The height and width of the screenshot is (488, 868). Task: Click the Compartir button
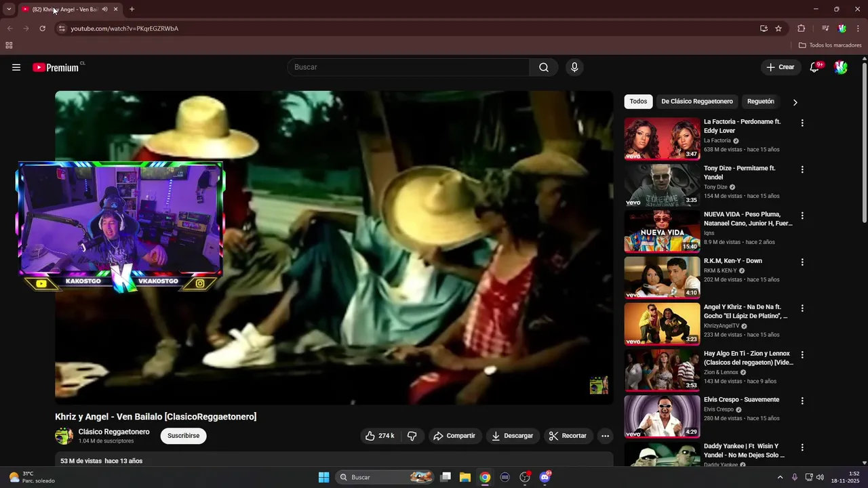(455, 436)
